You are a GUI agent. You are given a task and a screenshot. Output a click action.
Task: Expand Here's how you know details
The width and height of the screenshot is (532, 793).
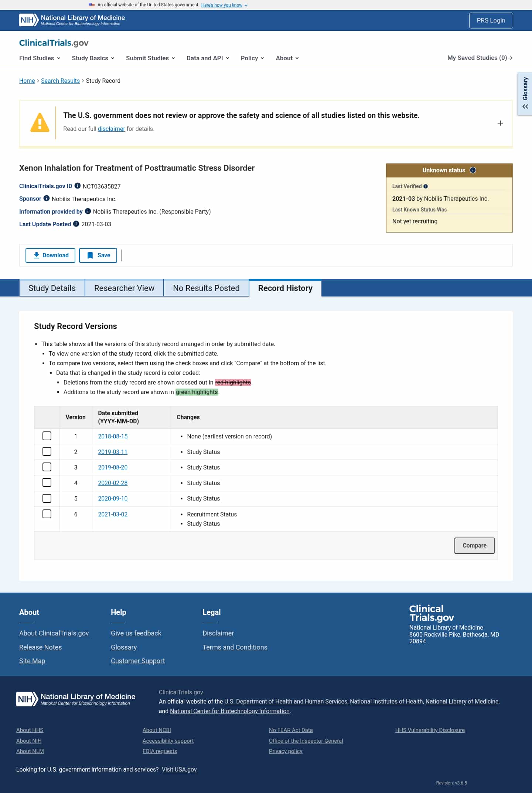point(224,5)
